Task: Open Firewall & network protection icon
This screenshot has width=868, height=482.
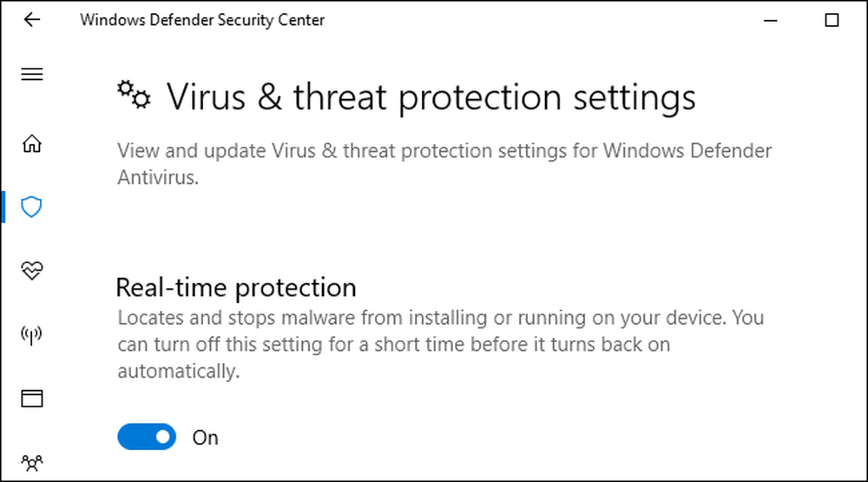Action: 31,334
